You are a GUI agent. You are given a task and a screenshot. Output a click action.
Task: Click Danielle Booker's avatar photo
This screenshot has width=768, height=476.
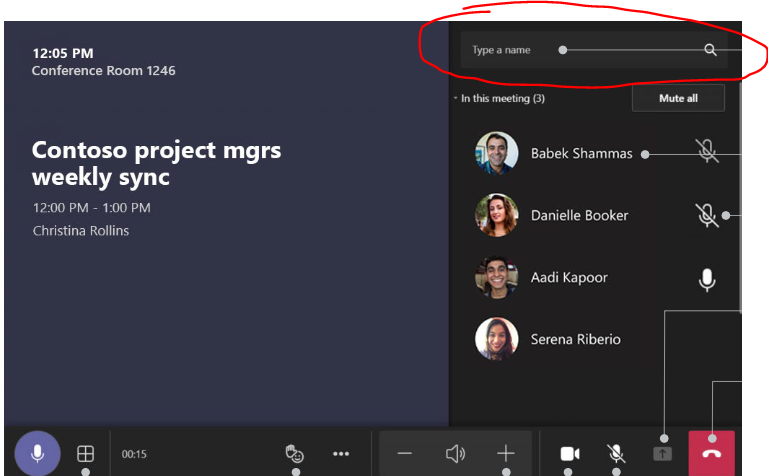(497, 215)
